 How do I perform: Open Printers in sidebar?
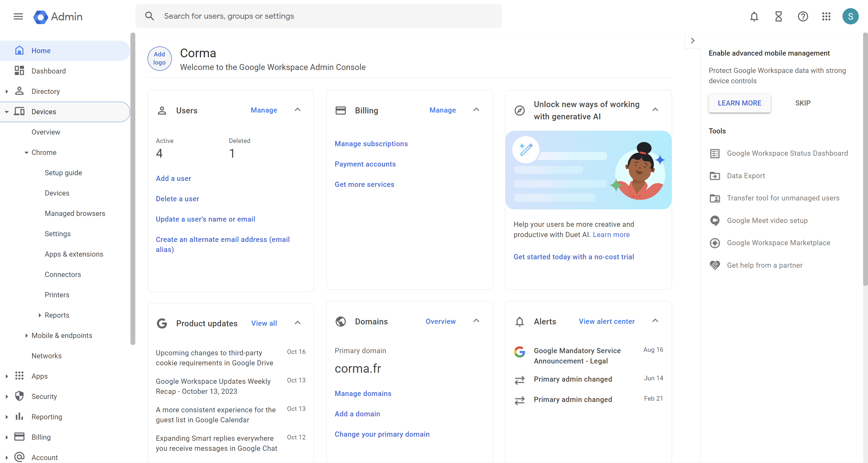pyautogui.click(x=57, y=295)
